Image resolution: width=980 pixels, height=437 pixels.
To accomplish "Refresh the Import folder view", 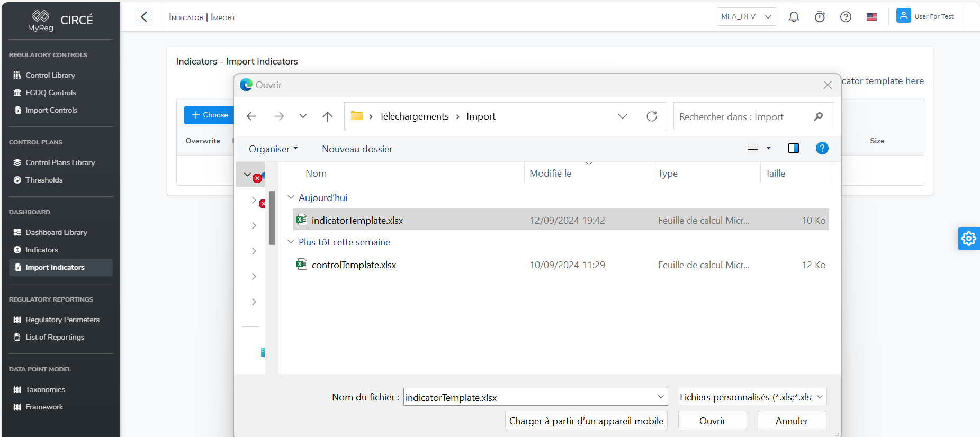I will coord(652,116).
